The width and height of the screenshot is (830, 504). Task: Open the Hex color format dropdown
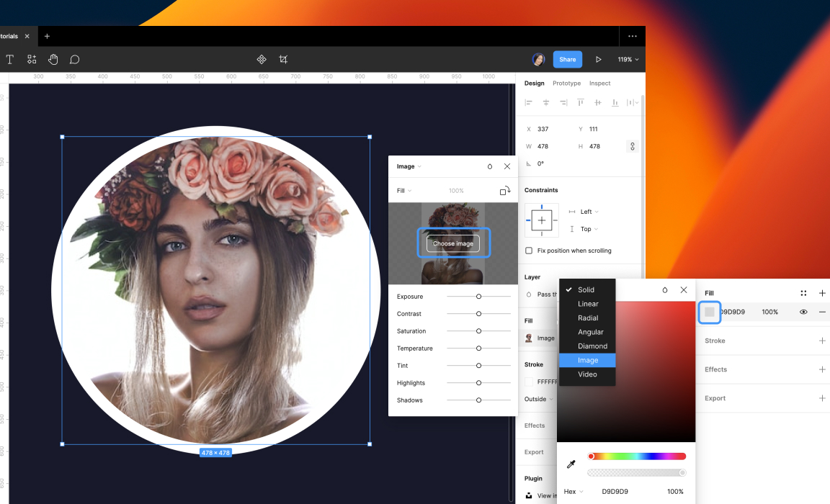point(574,491)
